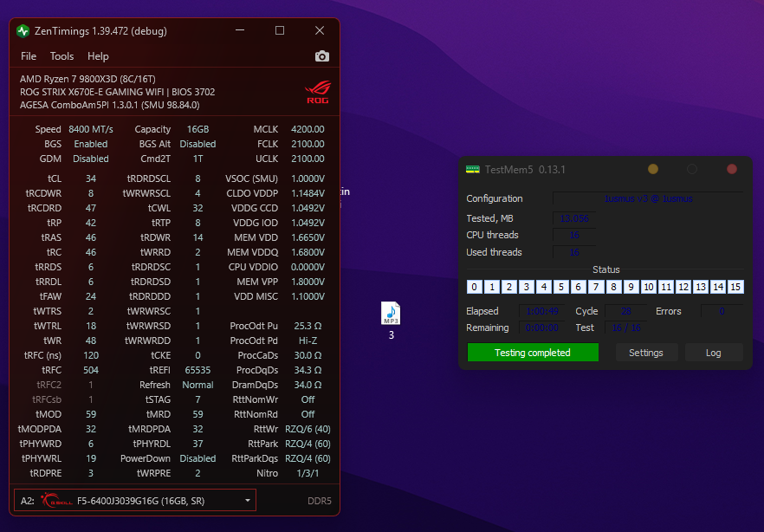764x532 pixels.
Task: Click the TestMem5 RAM icon in title bar
Action: [473, 170]
